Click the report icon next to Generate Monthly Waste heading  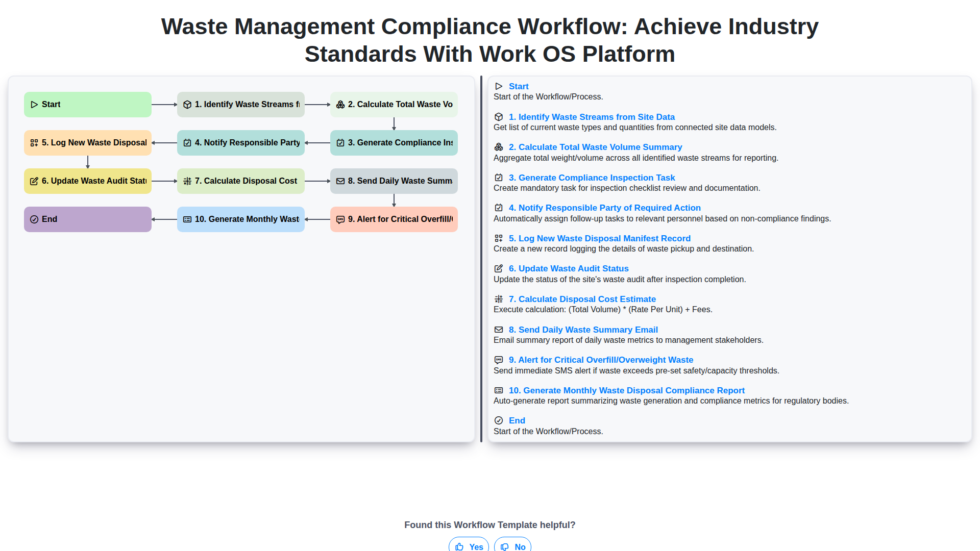pos(187,219)
